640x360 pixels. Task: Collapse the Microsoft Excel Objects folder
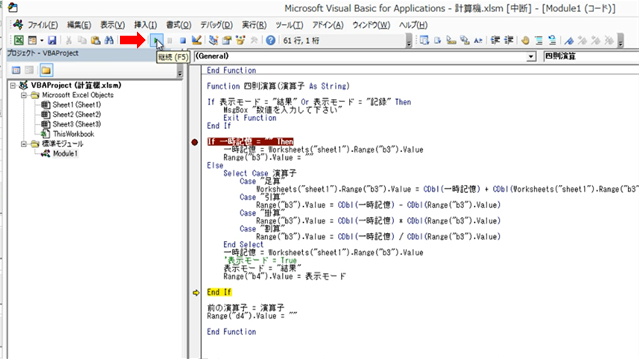pos(24,95)
